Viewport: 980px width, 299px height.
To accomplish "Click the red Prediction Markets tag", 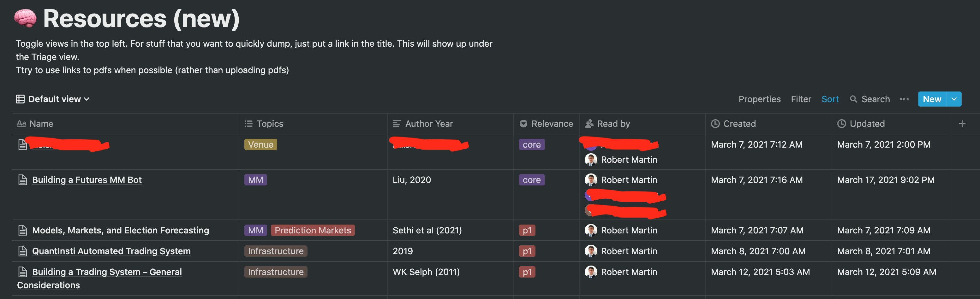I will coord(313,230).
